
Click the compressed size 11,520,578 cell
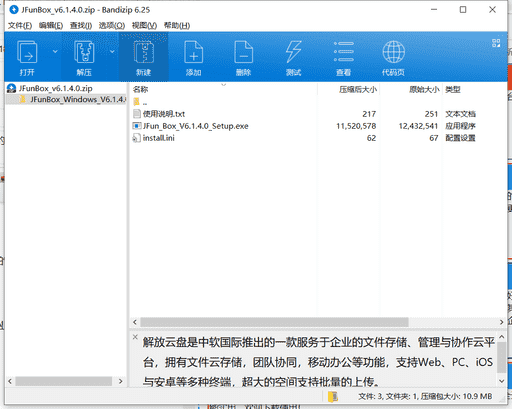point(356,126)
